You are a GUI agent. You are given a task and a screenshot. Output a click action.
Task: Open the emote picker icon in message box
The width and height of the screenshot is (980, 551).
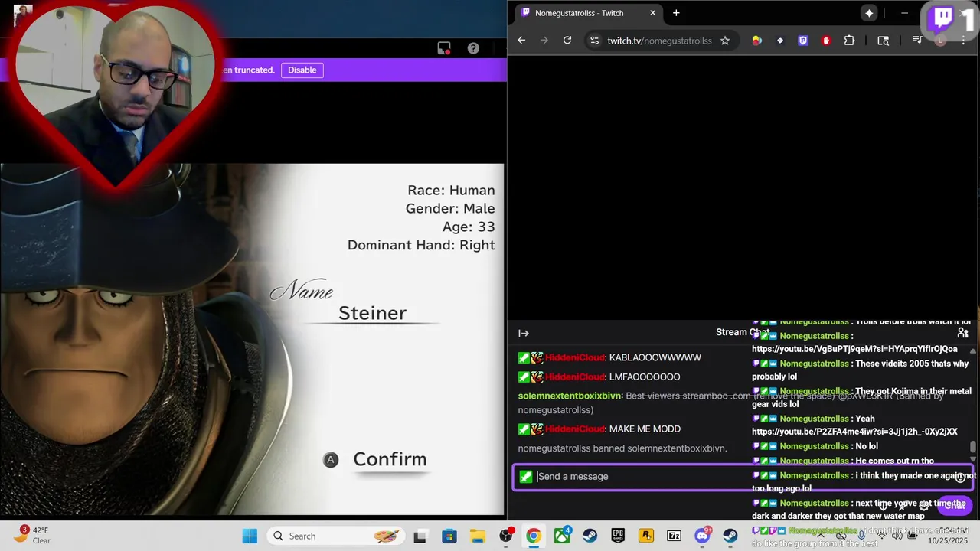pos(960,477)
